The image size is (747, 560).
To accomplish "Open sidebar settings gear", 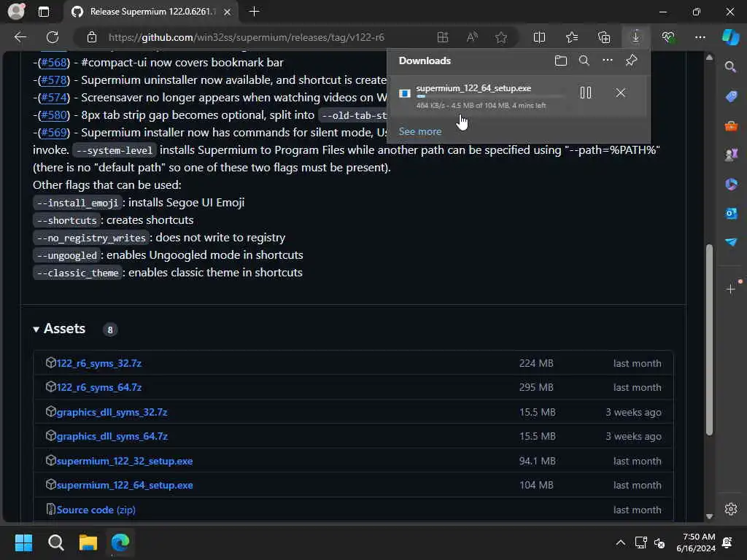I will tap(731, 509).
